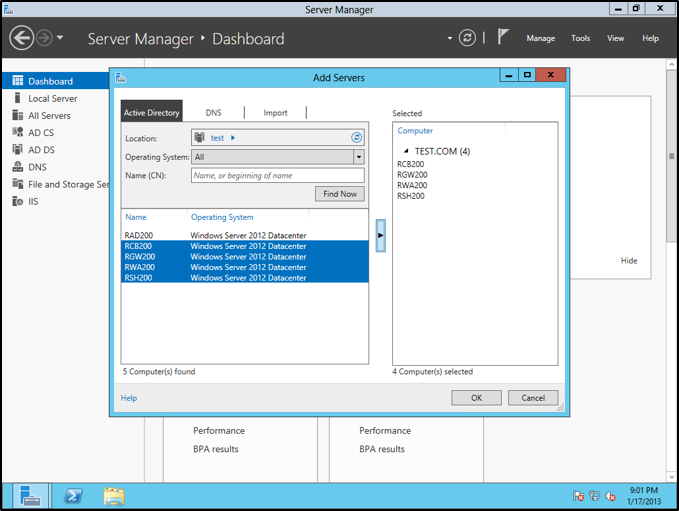Viewport: 679px width, 511px height.
Task: Click the refresh icon in header
Action: pyautogui.click(x=467, y=38)
